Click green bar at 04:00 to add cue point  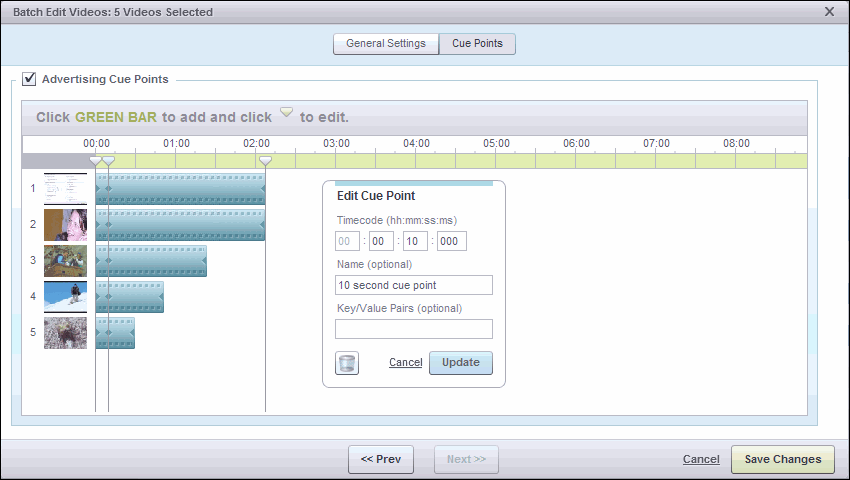coord(416,161)
